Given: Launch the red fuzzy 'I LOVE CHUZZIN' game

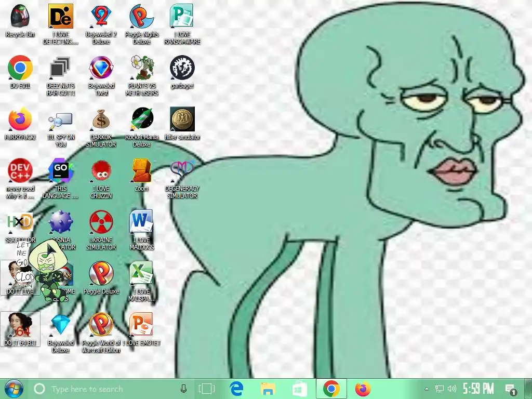Looking at the screenshot, I should click(101, 179).
